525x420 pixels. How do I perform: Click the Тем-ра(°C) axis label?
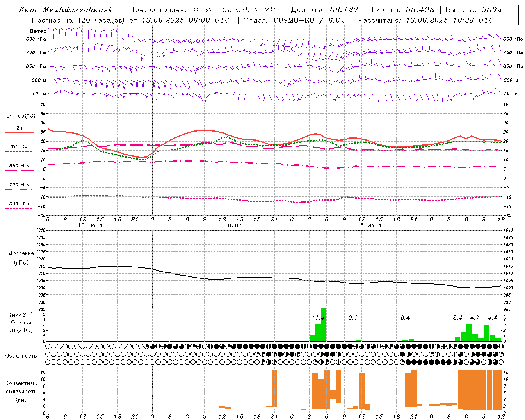point(19,116)
